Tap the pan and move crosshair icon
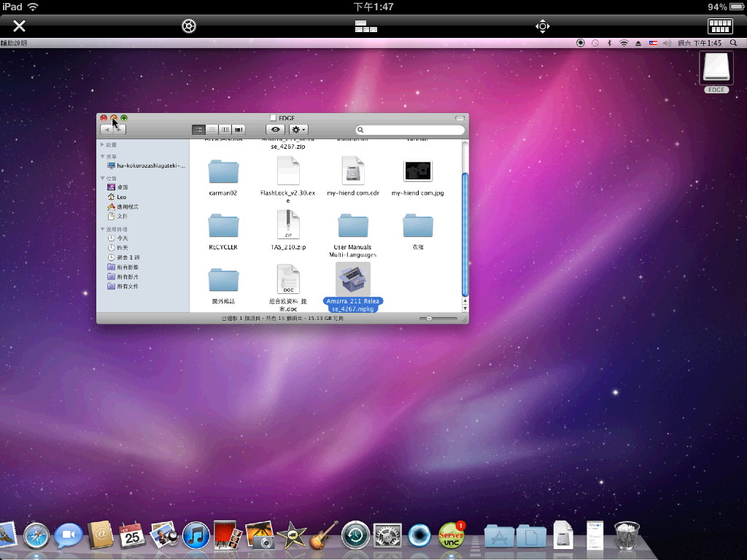This screenshot has height=560, width=747. [543, 26]
